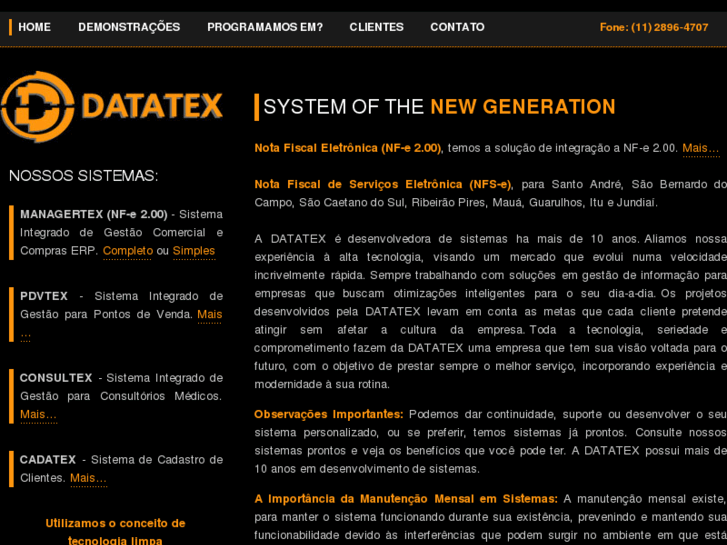Click the Observações Importantes heading text

point(329,414)
